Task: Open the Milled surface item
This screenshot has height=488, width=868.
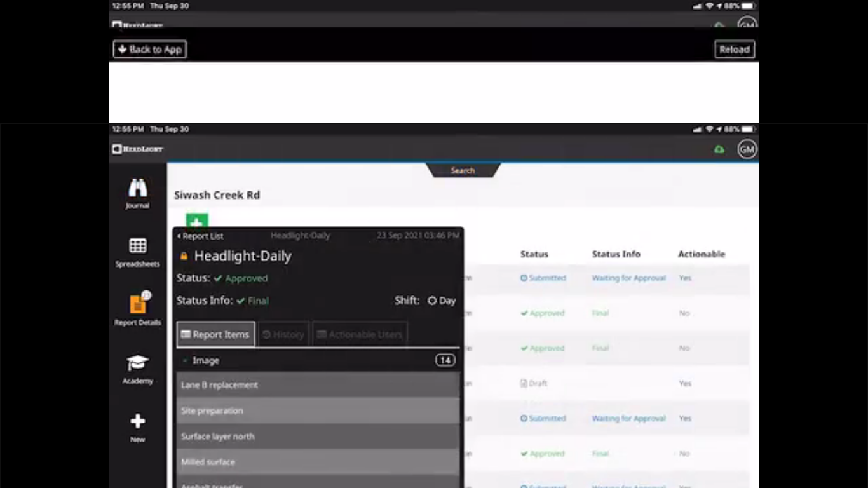Action: point(318,463)
